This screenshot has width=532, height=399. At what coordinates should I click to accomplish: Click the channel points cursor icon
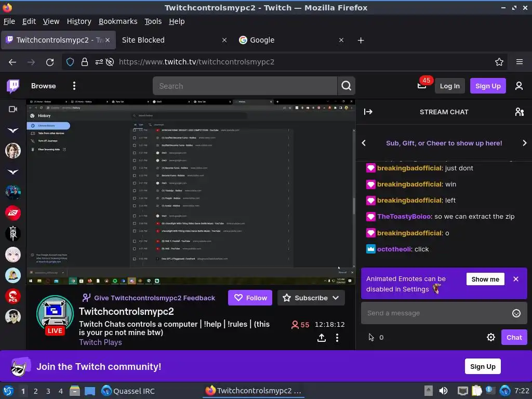(x=371, y=337)
